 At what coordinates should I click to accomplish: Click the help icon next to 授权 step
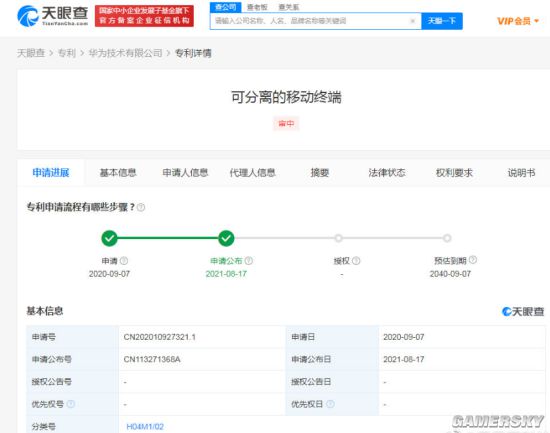356,261
